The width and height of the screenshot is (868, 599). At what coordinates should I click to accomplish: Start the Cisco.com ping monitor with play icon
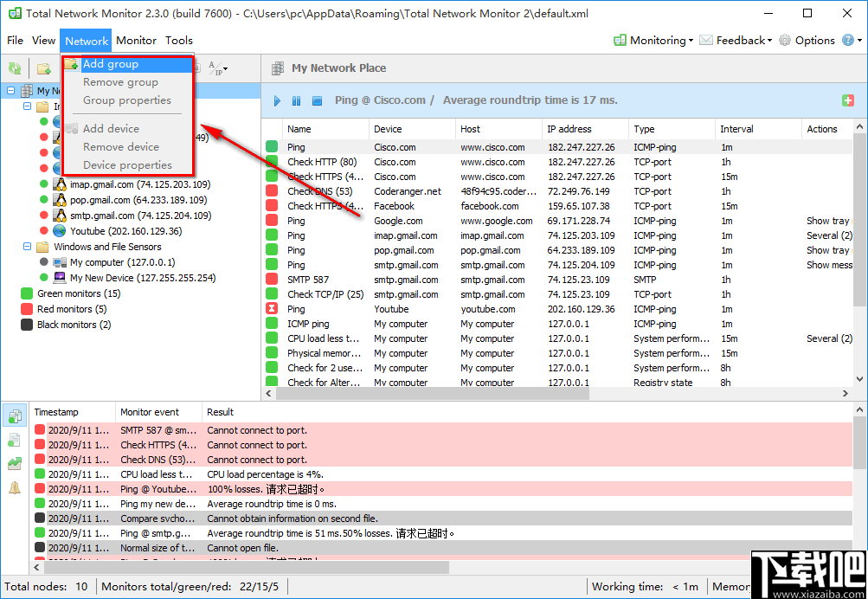(276, 101)
